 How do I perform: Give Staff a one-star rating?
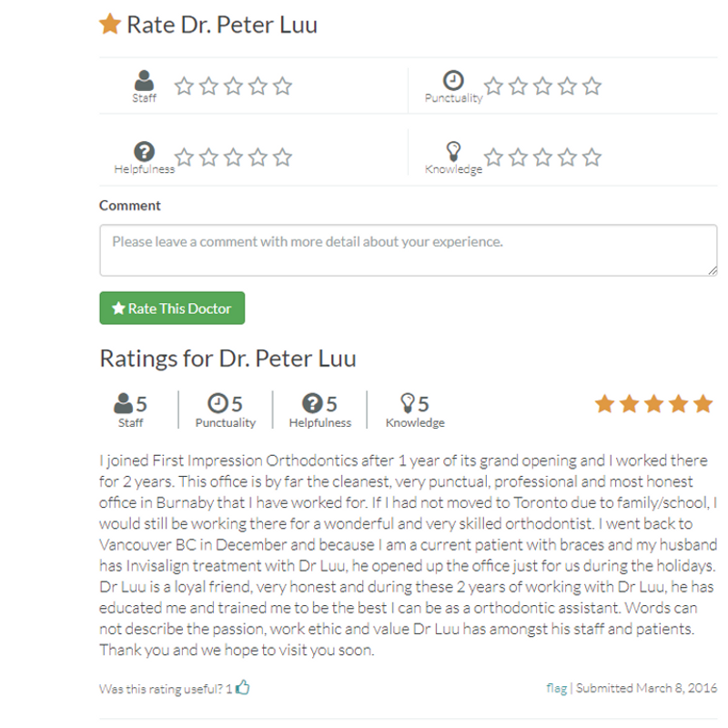point(185,86)
